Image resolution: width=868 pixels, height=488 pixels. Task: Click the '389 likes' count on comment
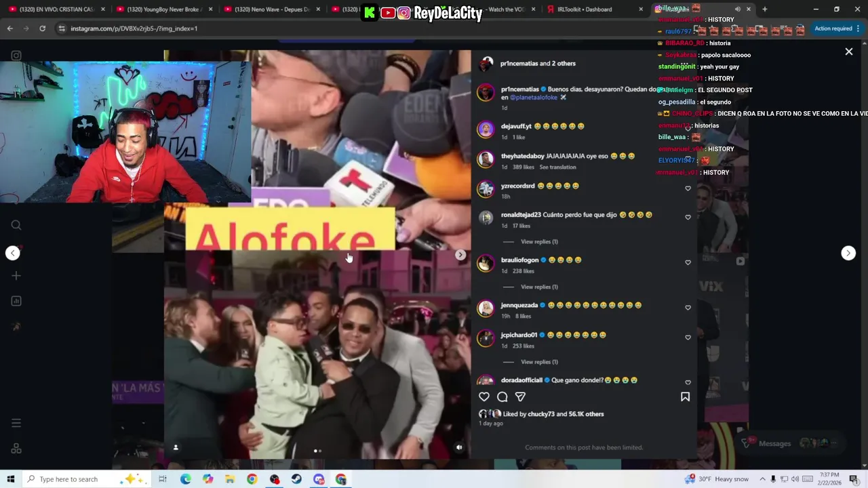click(x=524, y=167)
